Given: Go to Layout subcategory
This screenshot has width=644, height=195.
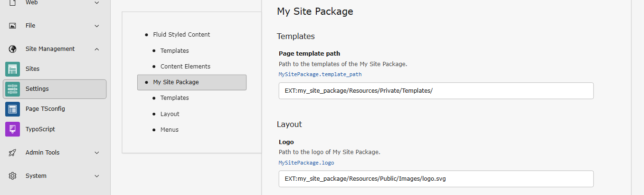Looking at the screenshot, I should click(170, 114).
